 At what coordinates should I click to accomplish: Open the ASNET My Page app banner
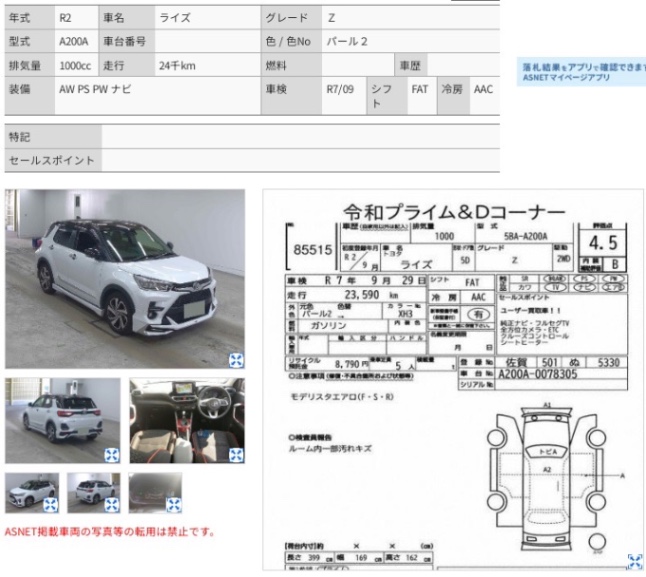tap(581, 72)
